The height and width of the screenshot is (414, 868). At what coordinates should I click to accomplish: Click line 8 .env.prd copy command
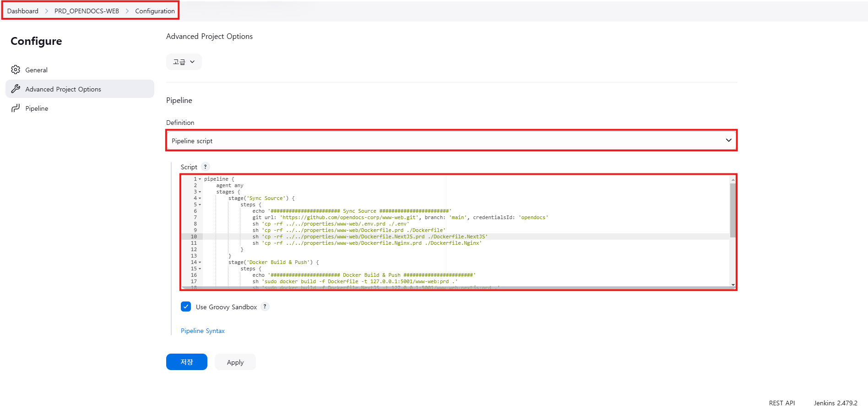tap(331, 224)
